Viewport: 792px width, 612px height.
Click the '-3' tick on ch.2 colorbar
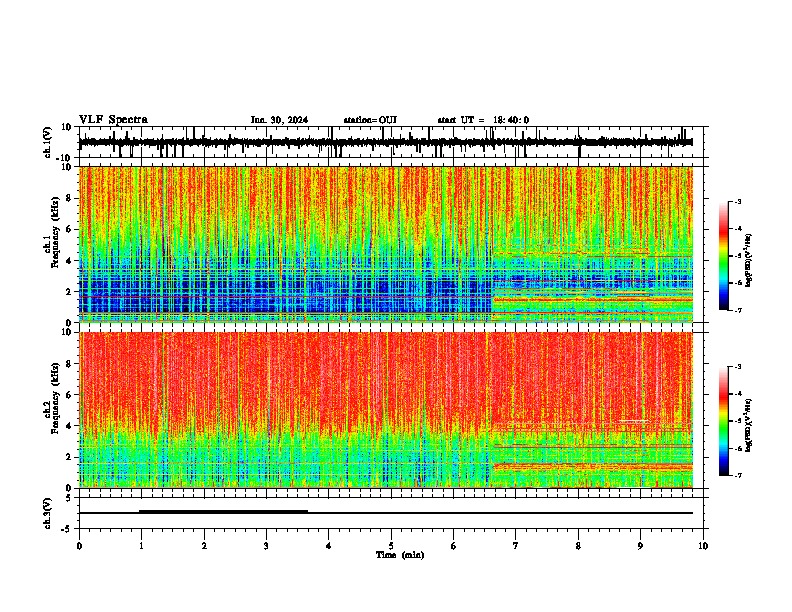tap(738, 367)
